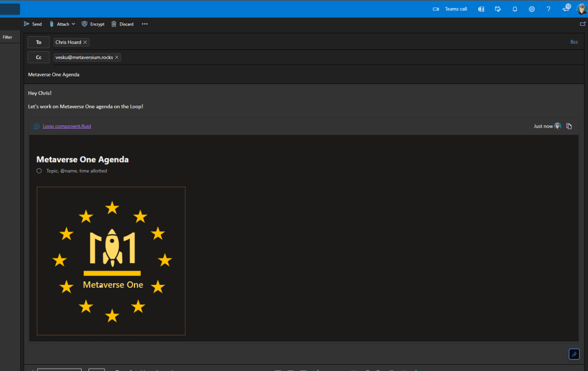588x371 pixels.
Task: Remove vesku@metaversium.rocks from Cc
Action: tap(117, 57)
